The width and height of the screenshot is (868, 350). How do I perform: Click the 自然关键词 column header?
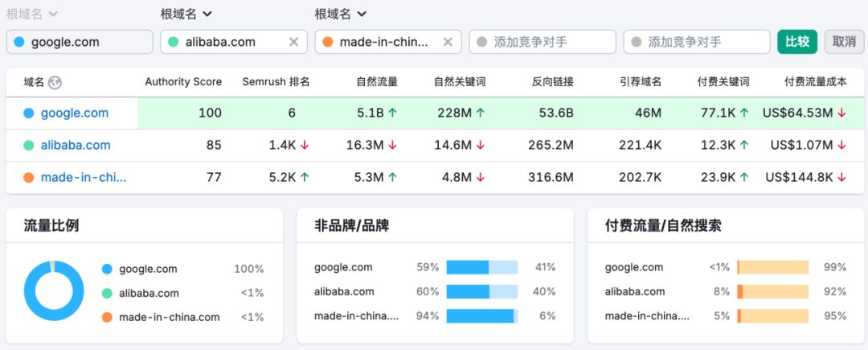[460, 82]
